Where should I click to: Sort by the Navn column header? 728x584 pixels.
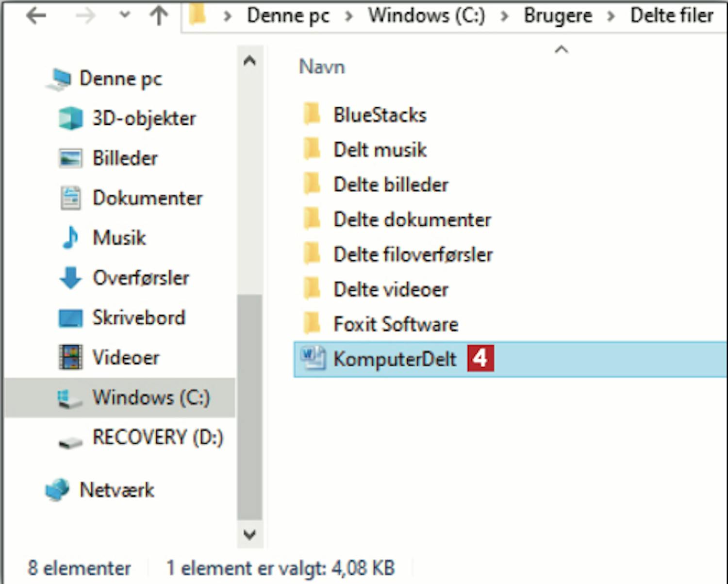322,67
